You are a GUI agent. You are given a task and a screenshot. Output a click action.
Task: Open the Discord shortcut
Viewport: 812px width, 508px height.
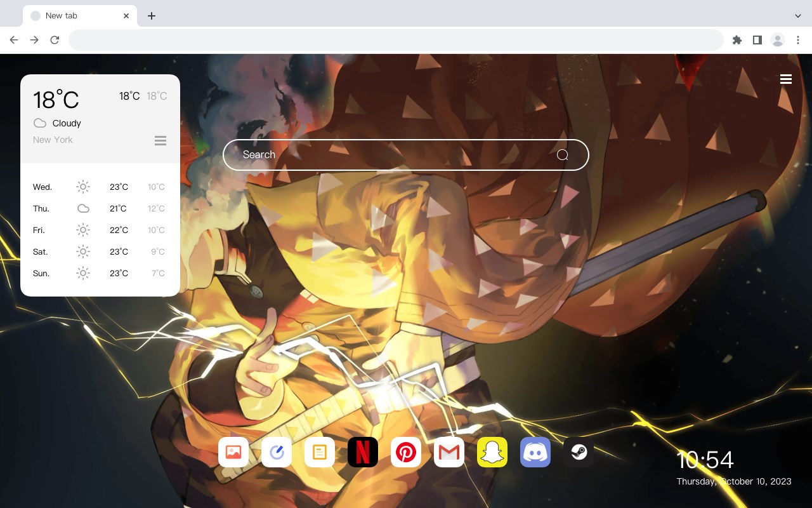click(x=535, y=452)
